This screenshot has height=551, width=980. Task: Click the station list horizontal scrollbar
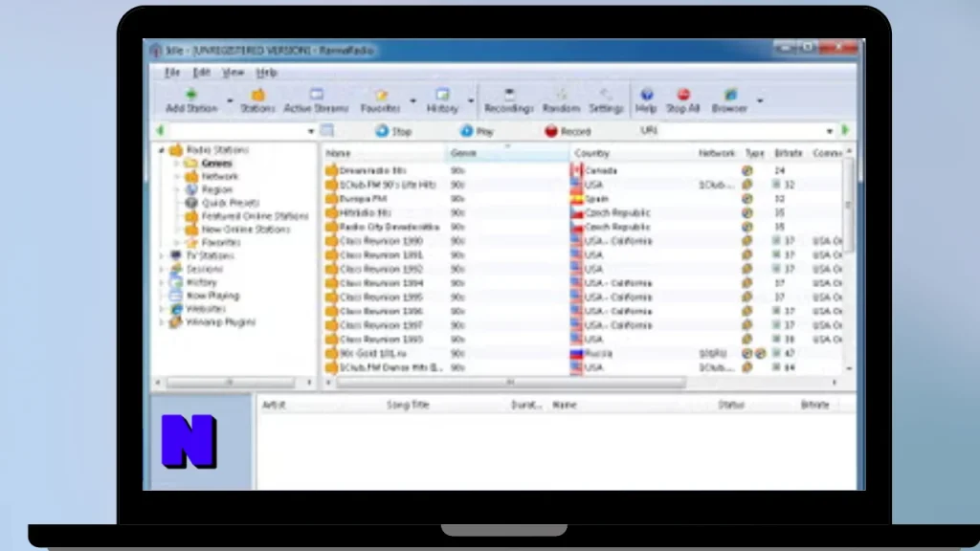[x=510, y=382]
